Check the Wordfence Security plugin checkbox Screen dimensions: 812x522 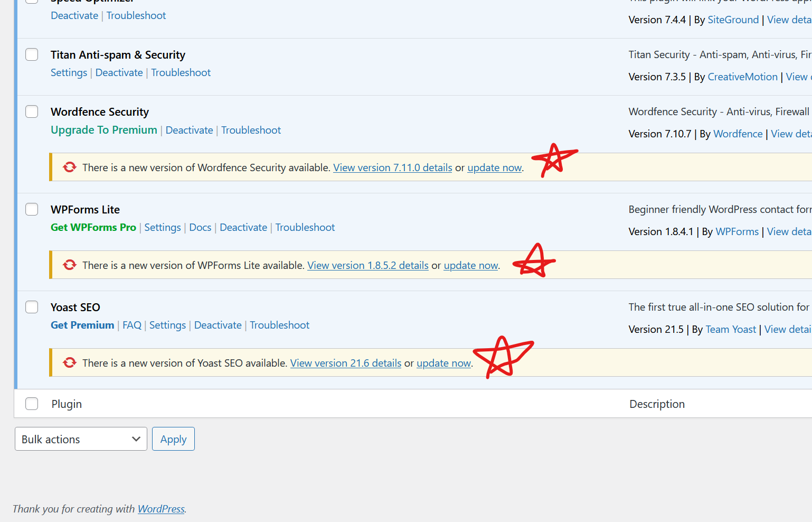pyautogui.click(x=32, y=111)
